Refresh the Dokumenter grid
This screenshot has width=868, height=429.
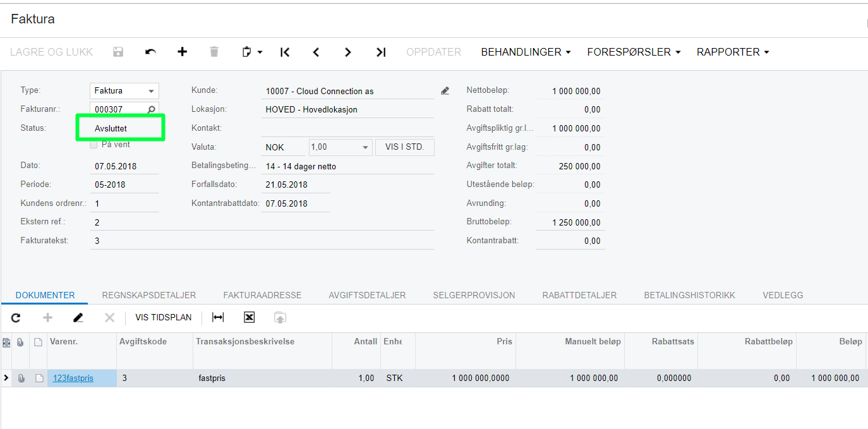tap(15, 317)
